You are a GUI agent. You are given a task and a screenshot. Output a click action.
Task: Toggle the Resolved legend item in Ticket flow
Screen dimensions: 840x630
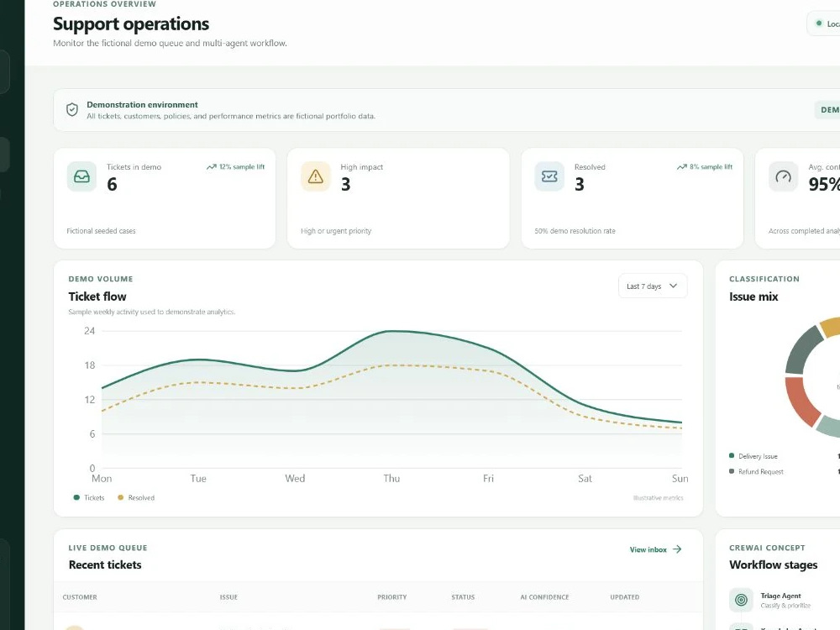[x=136, y=497]
